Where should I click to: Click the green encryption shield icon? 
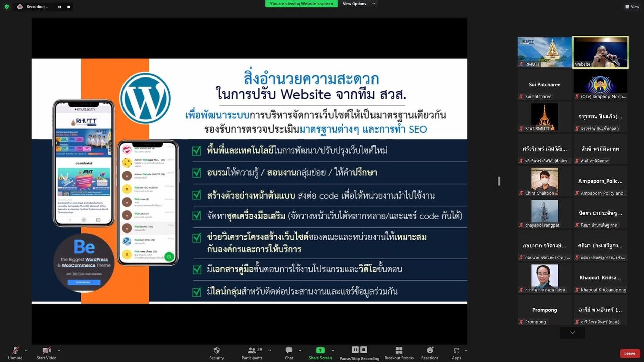click(x=7, y=7)
